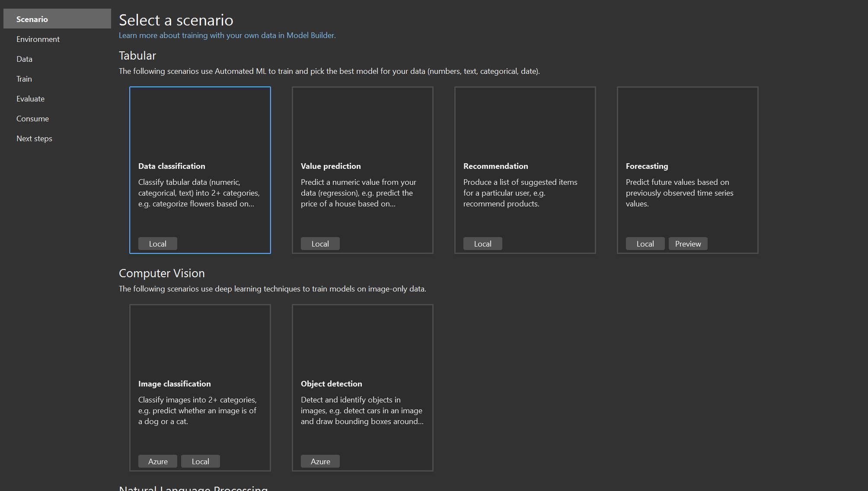Open the Evaluate step
This screenshot has width=868, height=491.
30,98
